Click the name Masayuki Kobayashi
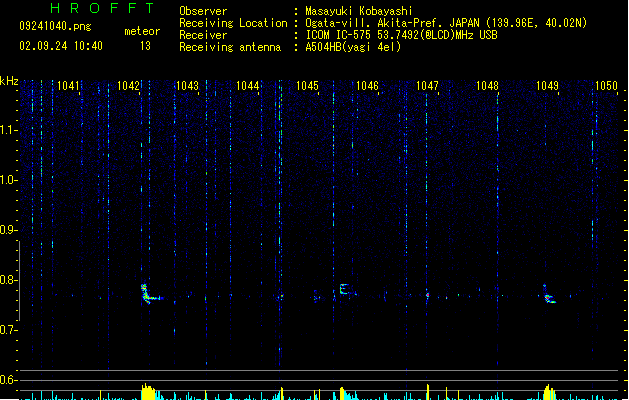 coord(359,11)
